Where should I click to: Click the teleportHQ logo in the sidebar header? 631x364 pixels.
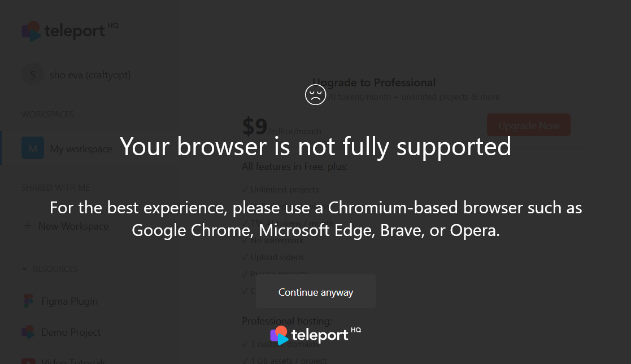69,31
